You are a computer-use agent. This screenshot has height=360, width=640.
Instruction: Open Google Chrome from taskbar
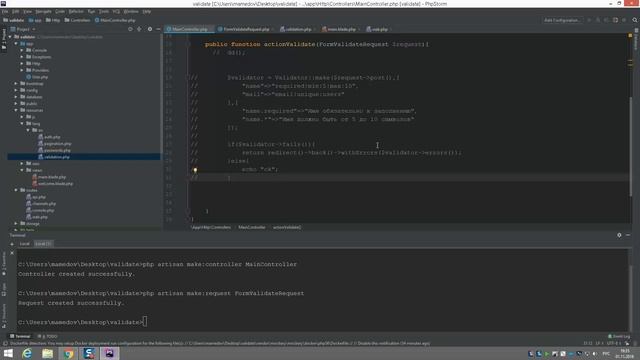point(68,353)
